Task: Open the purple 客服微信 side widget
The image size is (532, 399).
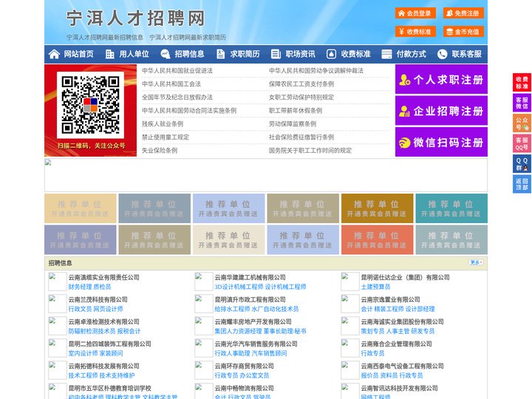Action: [522, 103]
